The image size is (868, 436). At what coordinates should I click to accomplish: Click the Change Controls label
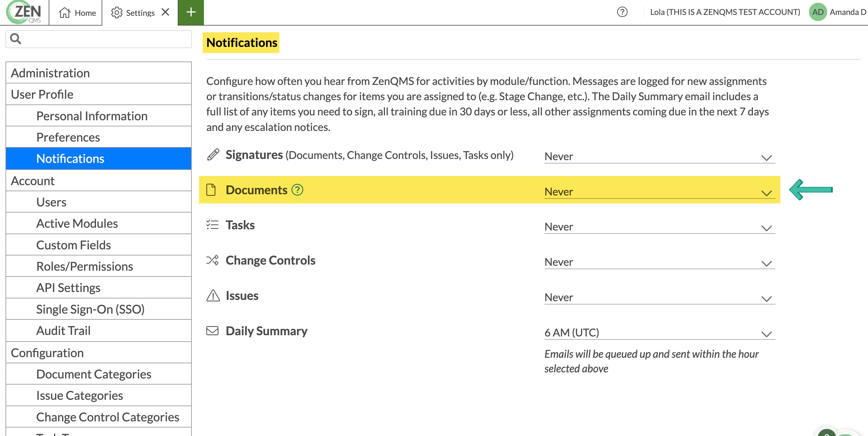(x=270, y=260)
